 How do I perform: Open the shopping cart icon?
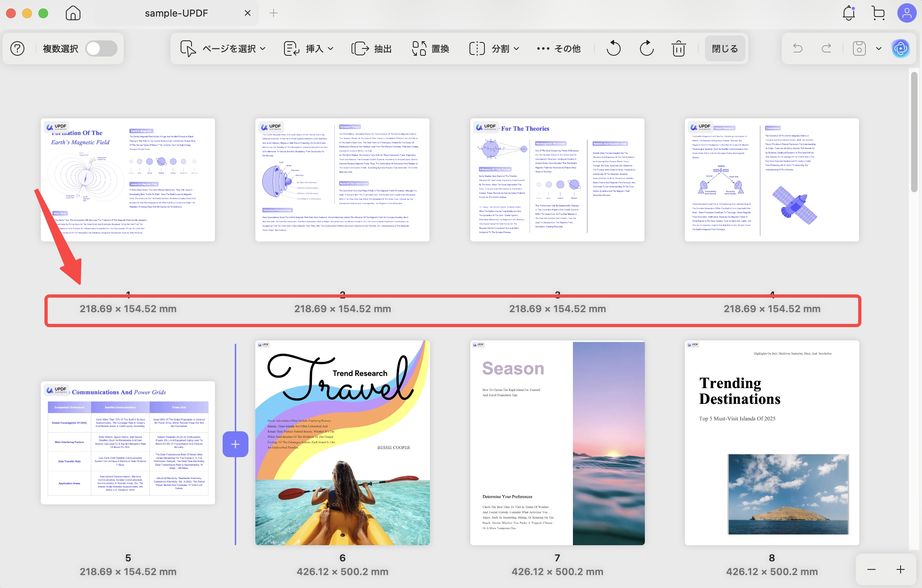click(x=878, y=13)
